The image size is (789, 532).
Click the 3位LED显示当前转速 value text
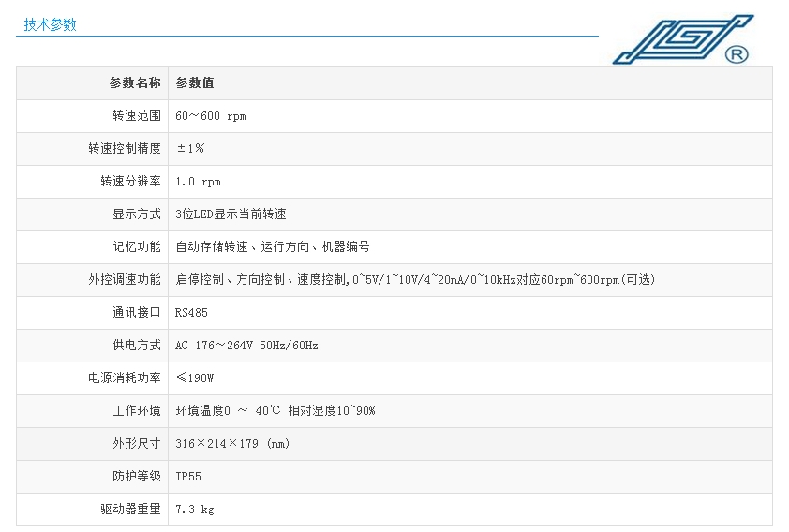coord(231,214)
